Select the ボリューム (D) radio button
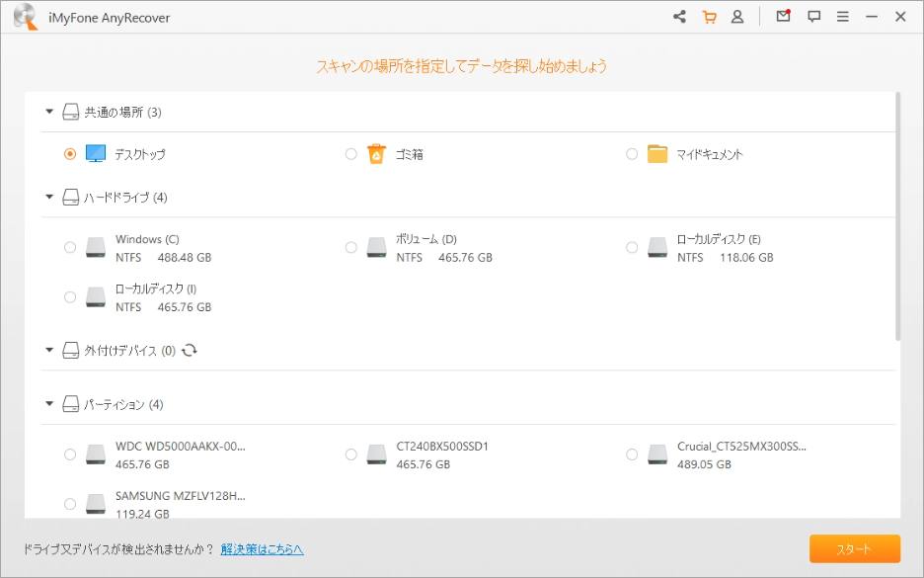The image size is (924, 578). point(350,247)
